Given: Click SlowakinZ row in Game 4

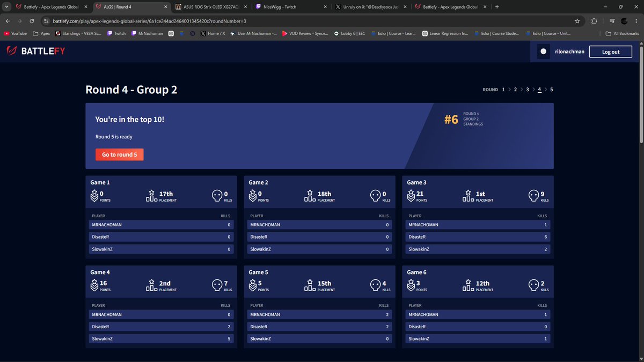Looking at the screenshot, I should pos(161,338).
